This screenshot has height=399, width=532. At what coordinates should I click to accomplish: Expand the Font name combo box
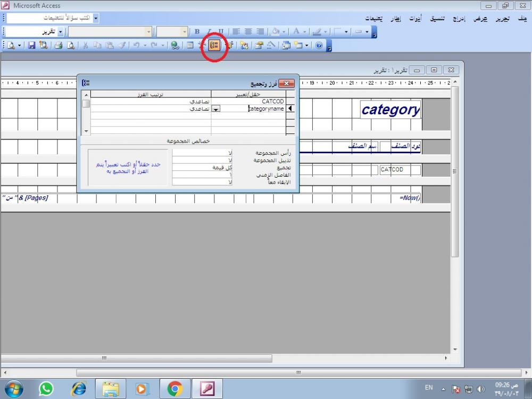148,31
